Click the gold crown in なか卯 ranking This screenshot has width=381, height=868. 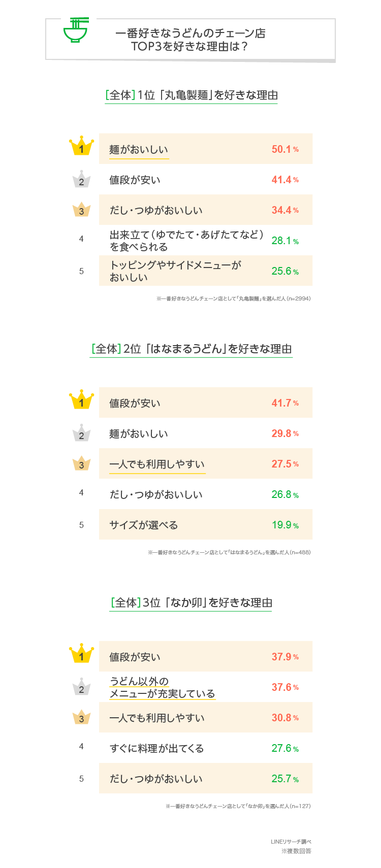click(81, 653)
